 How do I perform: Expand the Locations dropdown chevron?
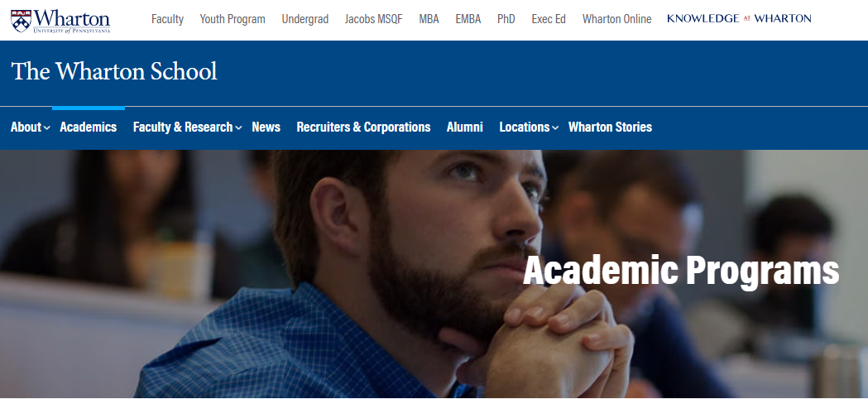pyautogui.click(x=556, y=128)
